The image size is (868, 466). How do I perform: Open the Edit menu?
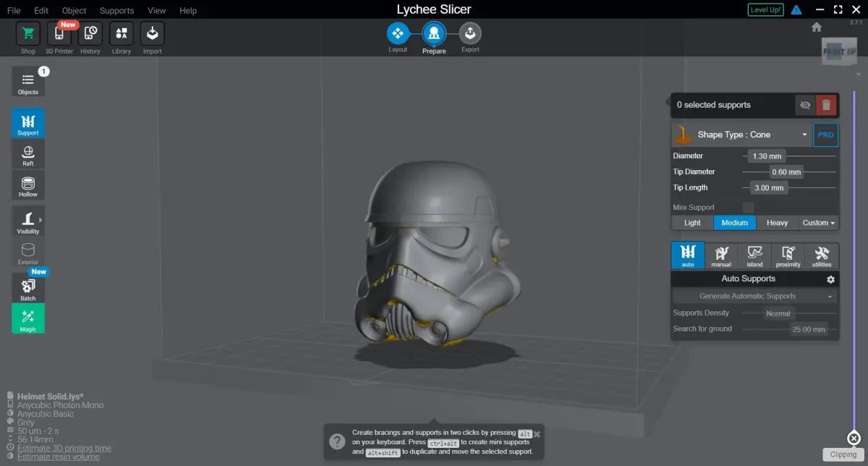[41, 11]
